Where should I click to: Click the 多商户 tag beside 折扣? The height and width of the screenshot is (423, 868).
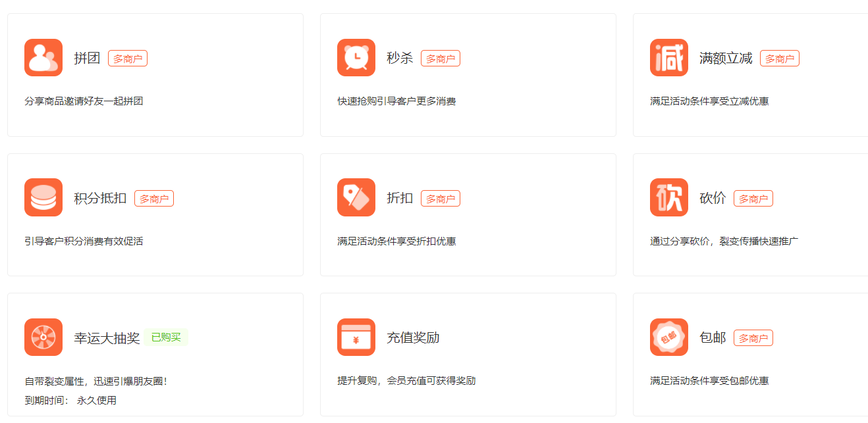coord(440,197)
